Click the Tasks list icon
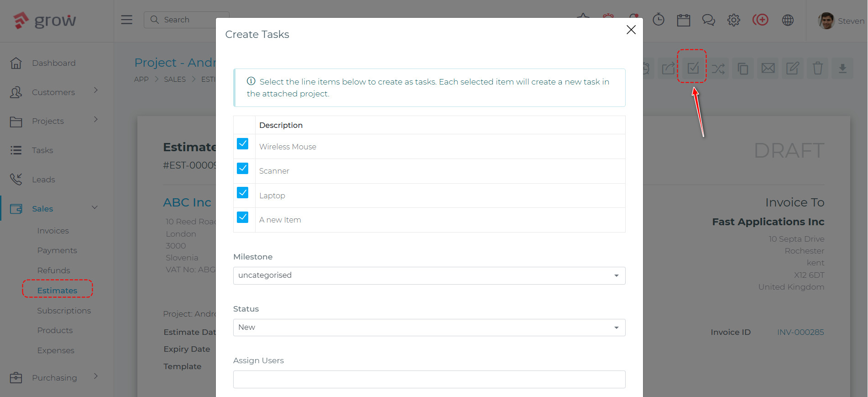The height and width of the screenshot is (397, 868). [x=16, y=150]
